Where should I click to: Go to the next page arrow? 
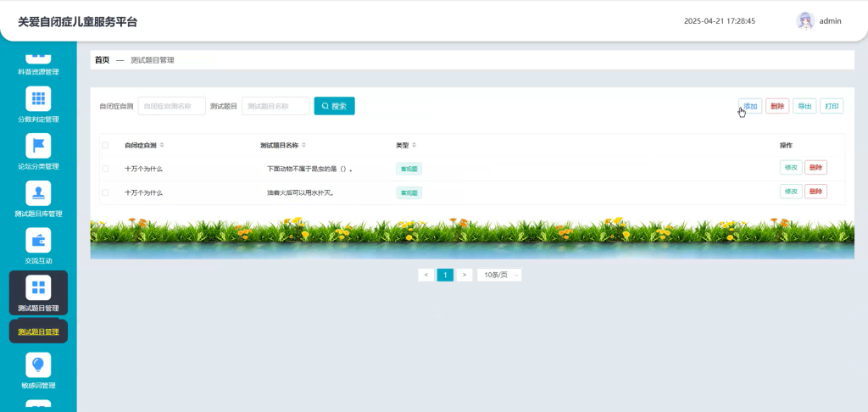[x=464, y=276]
